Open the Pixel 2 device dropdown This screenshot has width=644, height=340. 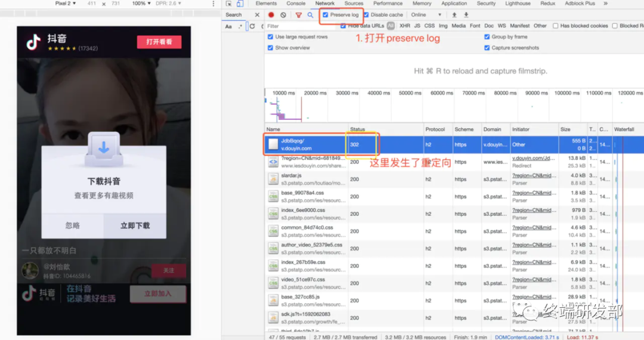(x=66, y=4)
